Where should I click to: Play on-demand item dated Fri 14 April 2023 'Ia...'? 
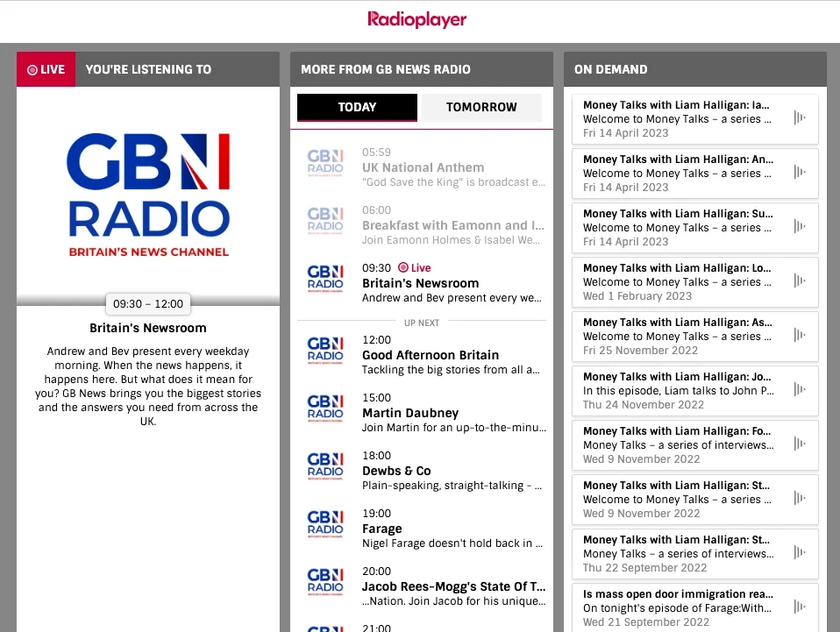[x=800, y=117]
